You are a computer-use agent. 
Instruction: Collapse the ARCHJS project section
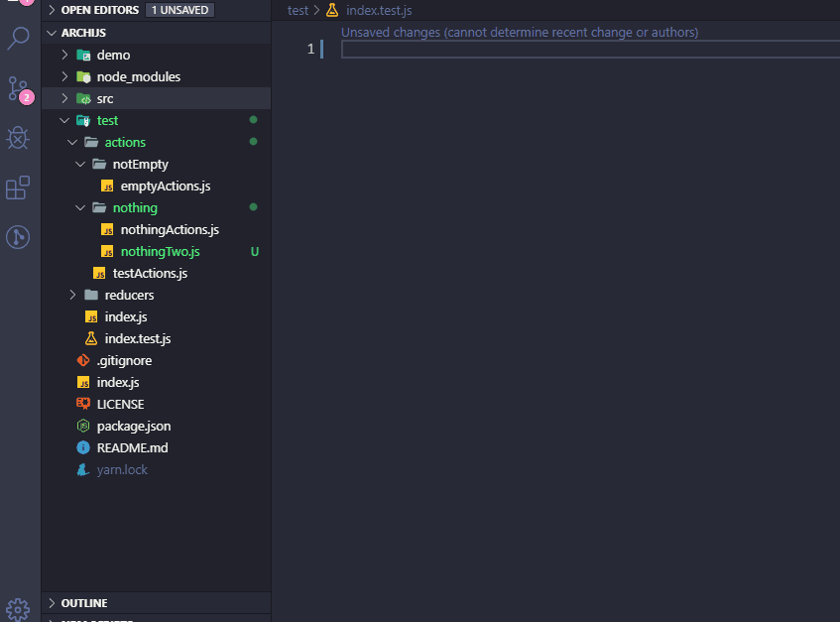pos(52,33)
